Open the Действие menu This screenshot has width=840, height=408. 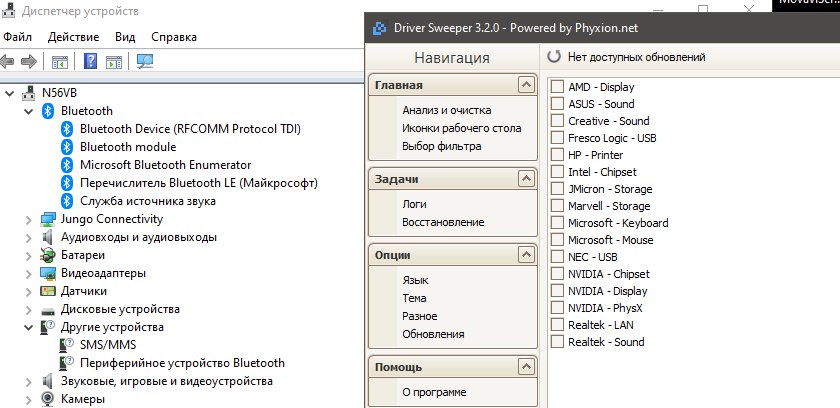coord(73,37)
